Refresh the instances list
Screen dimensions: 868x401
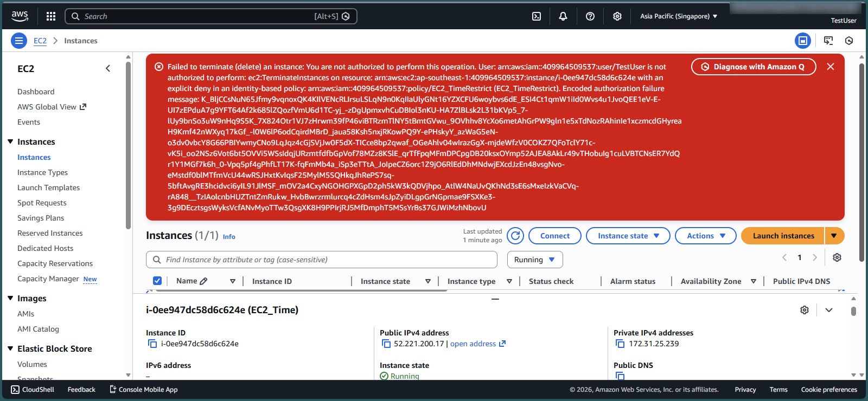515,236
